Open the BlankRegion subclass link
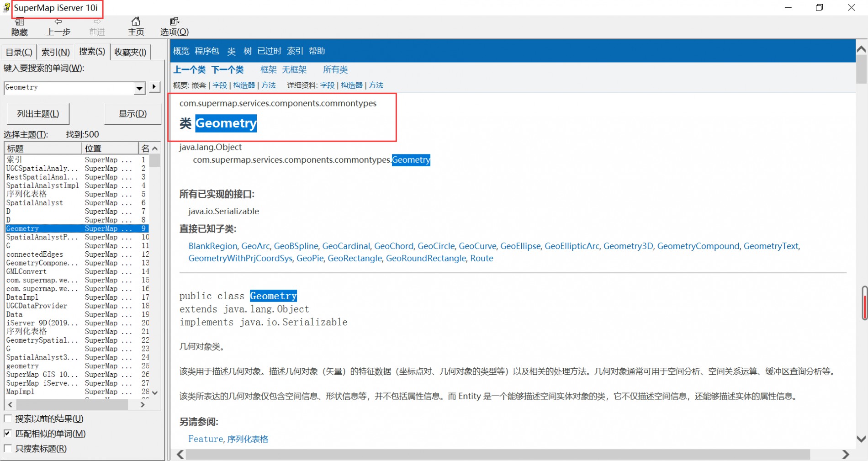Image resolution: width=868 pixels, height=461 pixels. 213,246
